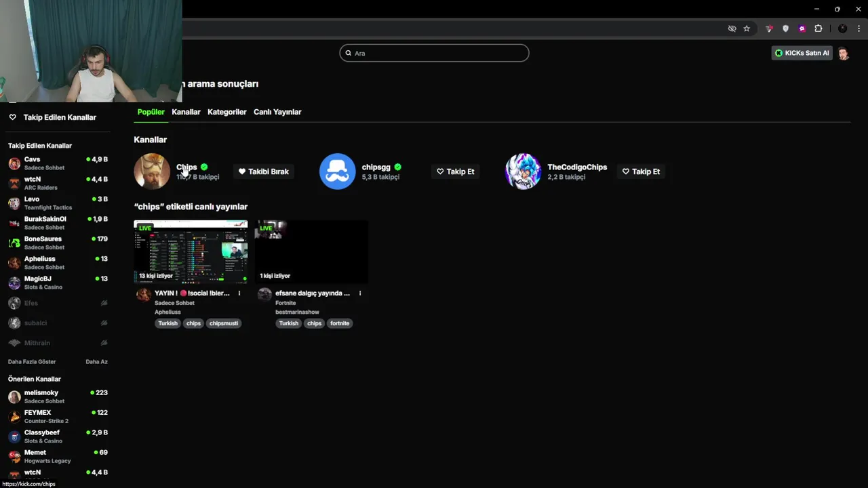This screenshot has height=488, width=868.
Task: Click the chipsmusti tag
Action: pyautogui.click(x=224, y=323)
